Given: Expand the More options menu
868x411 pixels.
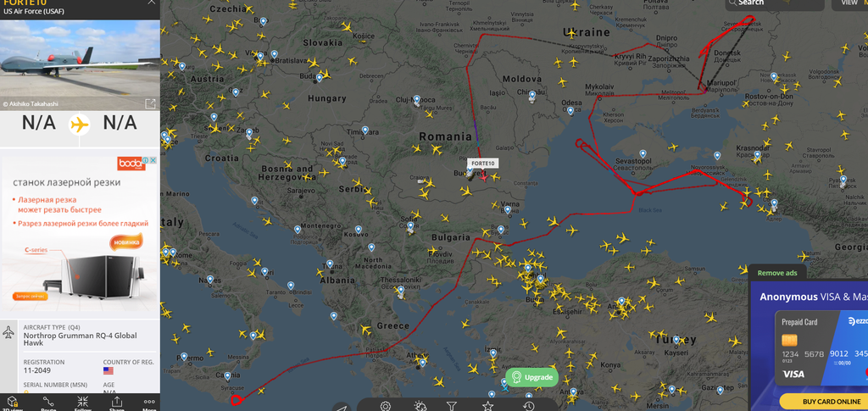Looking at the screenshot, I should coord(149,403).
